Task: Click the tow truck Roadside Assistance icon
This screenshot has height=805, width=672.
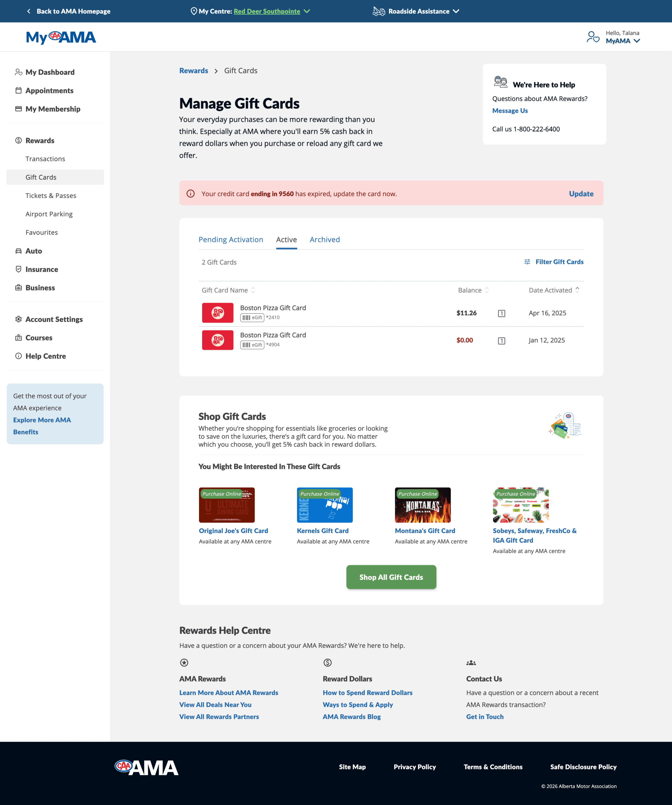Action: [x=379, y=11]
